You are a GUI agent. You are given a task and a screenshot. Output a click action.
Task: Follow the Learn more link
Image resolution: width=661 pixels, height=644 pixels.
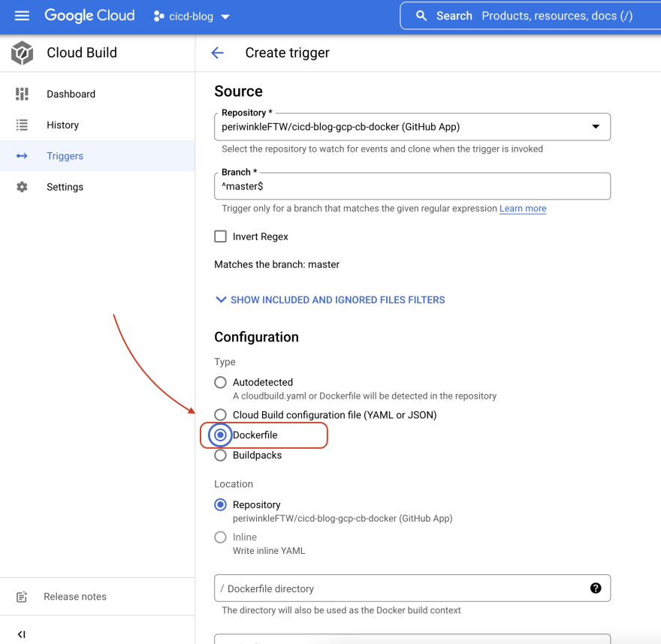(x=523, y=209)
